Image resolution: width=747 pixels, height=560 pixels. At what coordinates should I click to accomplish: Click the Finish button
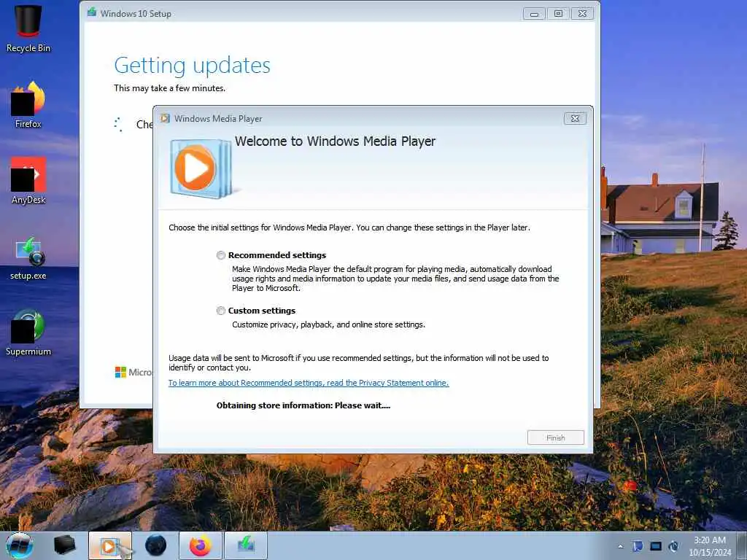click(555, 437)
